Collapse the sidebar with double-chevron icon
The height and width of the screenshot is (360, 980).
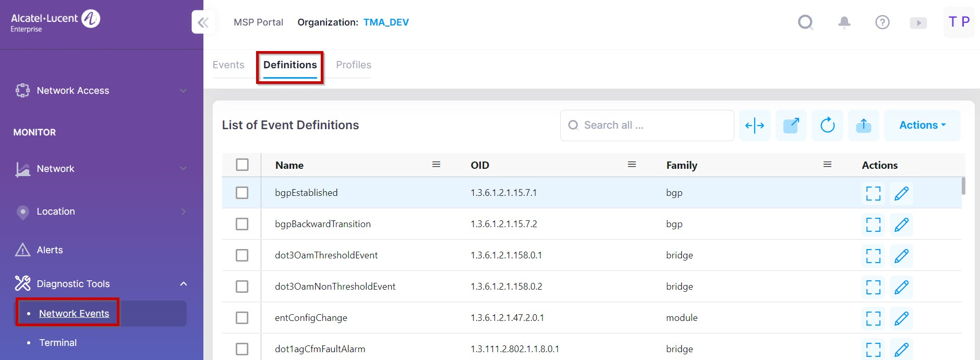pos(203,22)
